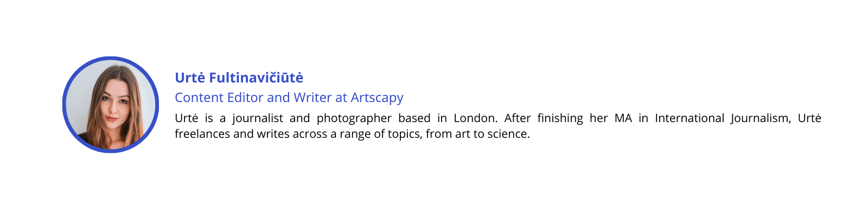The image size is (868, 217).
Task: Click the word range in the bio
Action: [355, 135]
